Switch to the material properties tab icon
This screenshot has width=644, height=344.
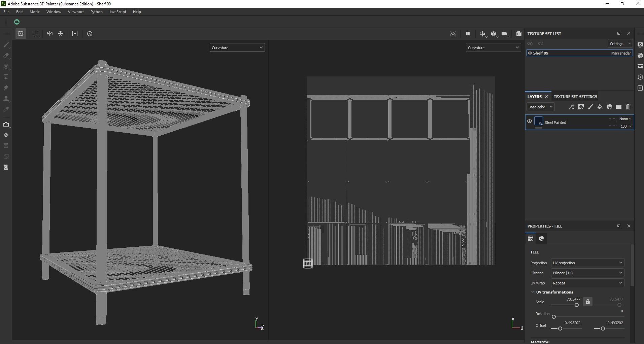coord(541,238)
